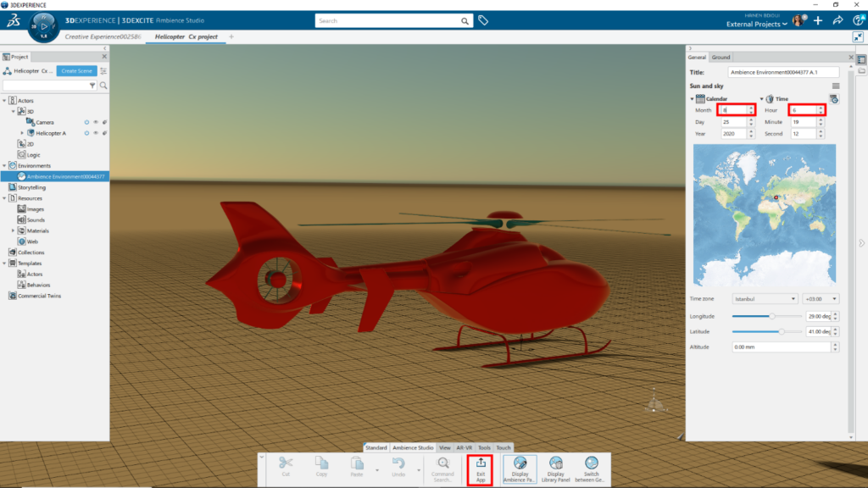Toggle Camera visibility eye icon
This screenshot has width=868, height=488.
click(x=96, y=122)
